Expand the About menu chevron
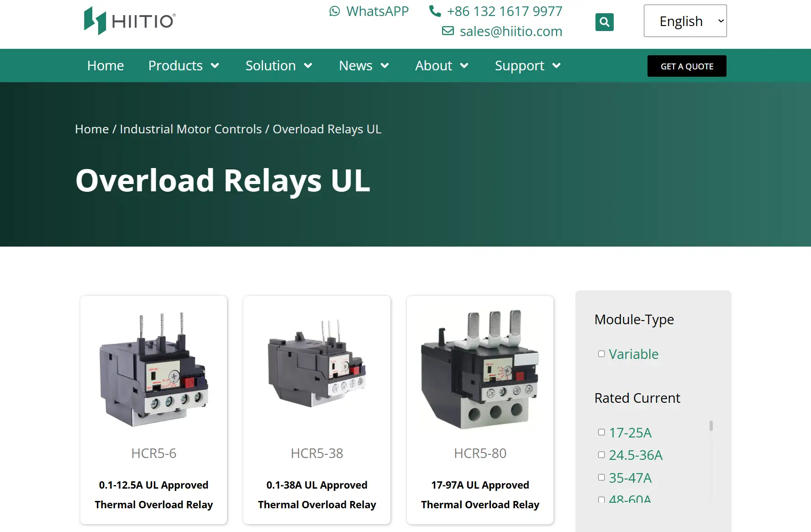 tap(464, 66)
